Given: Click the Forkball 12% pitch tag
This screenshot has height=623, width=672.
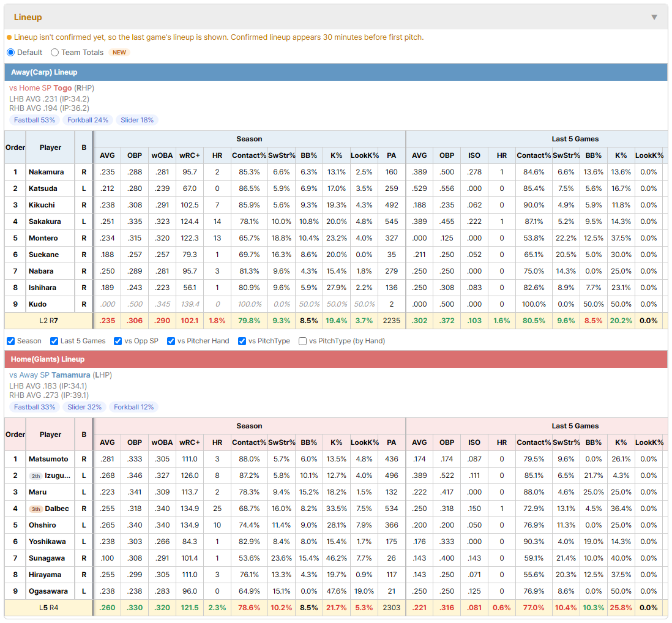Looking at the screenshot, I should [133, 407].
